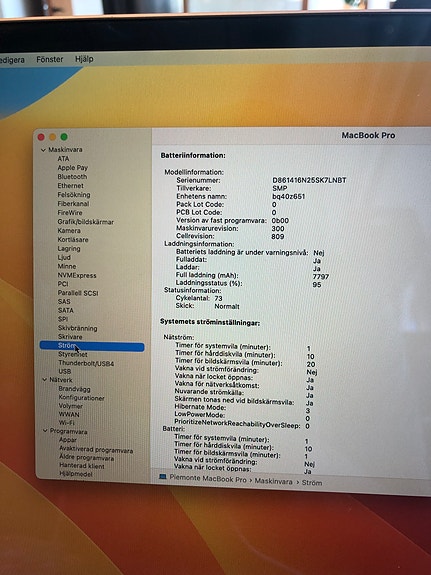Click the yellow minimize window button

click(53, 137)
